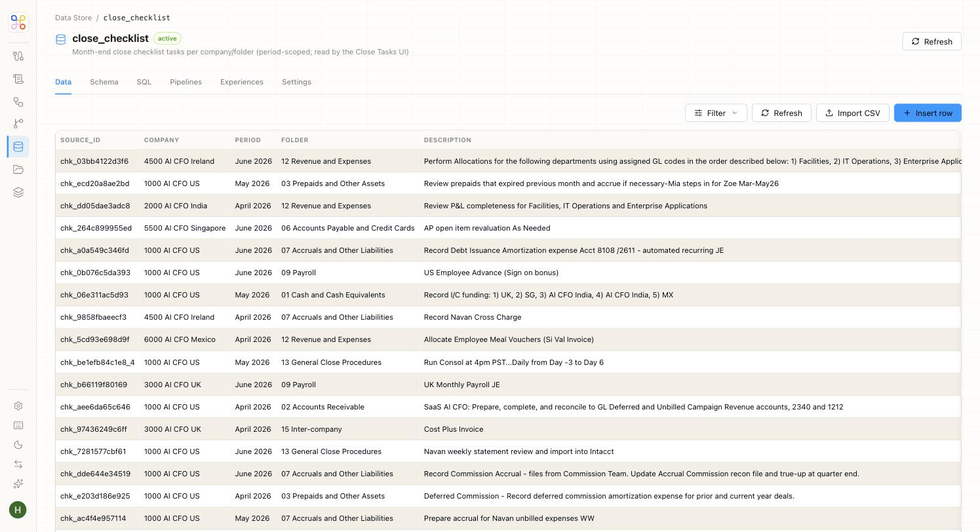Select cell chk_264c899955ed
The width and height of the screenshot is (980, 532).
click(x=96, y=228)
